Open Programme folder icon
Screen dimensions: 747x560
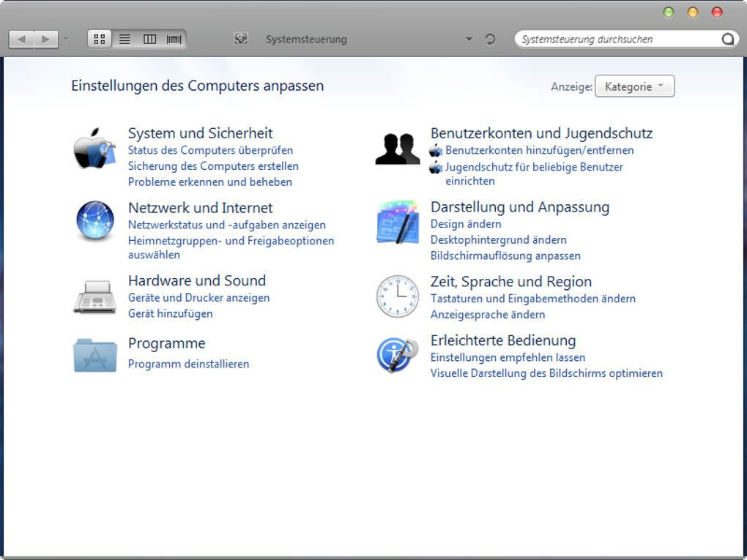point(94,355)
